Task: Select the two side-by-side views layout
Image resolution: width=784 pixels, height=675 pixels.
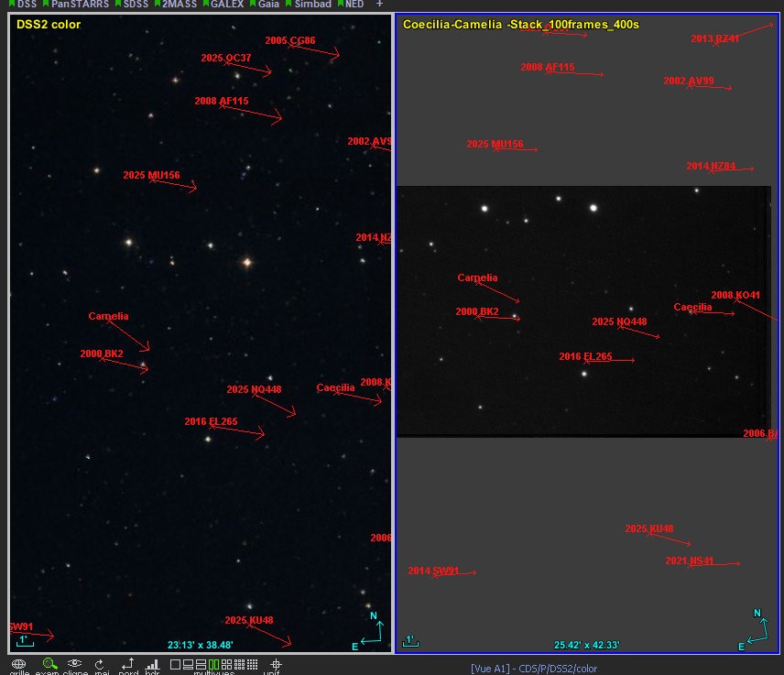Action: pyautogui.click(x=214, y=665)
